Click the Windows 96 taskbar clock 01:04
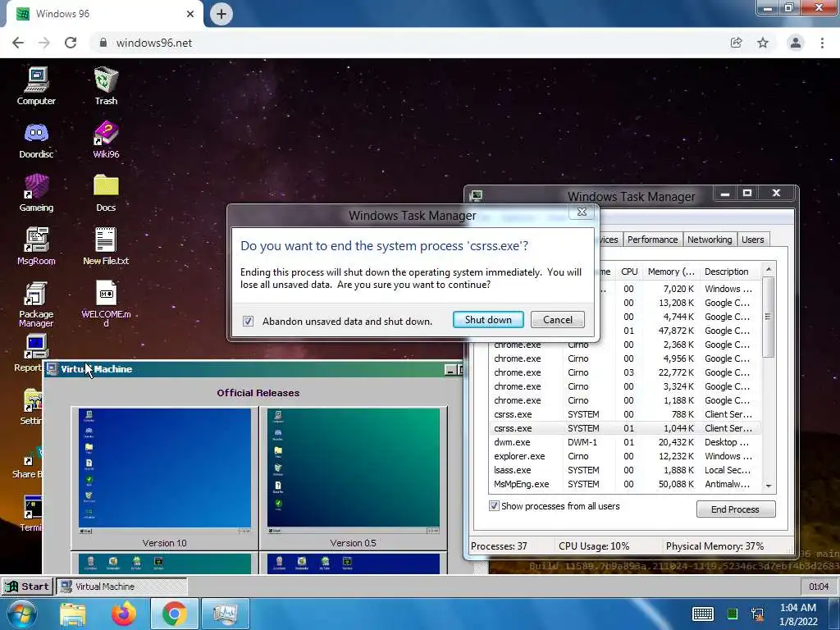Screen dimensions: 840x630 coord(818,586)
